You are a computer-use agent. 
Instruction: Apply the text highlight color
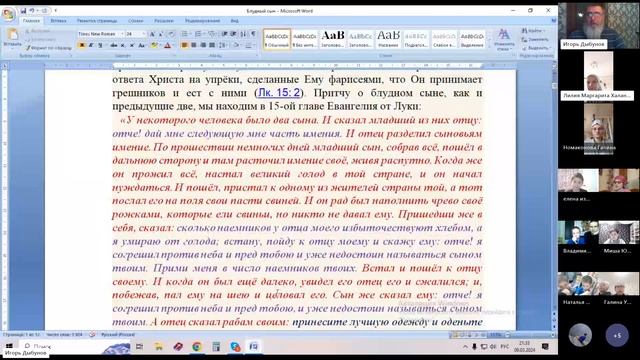click(154, 45)
